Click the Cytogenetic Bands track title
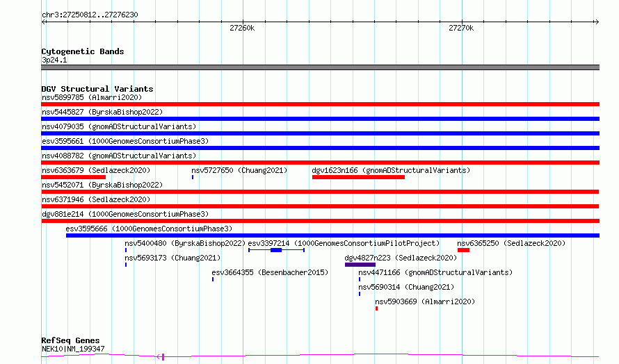619x364 pixels. point(83,51)
